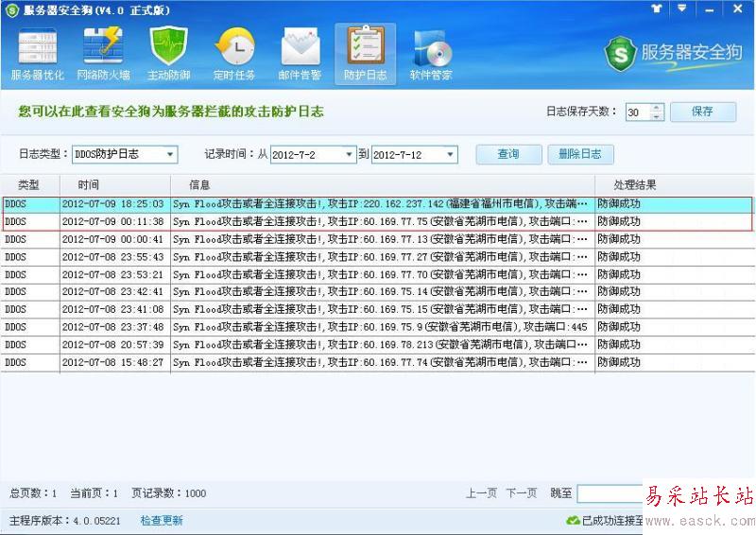Increase log retention days with the up arrow
The width and height of the screenshot is (756, 535).
[x=656, y=108]
